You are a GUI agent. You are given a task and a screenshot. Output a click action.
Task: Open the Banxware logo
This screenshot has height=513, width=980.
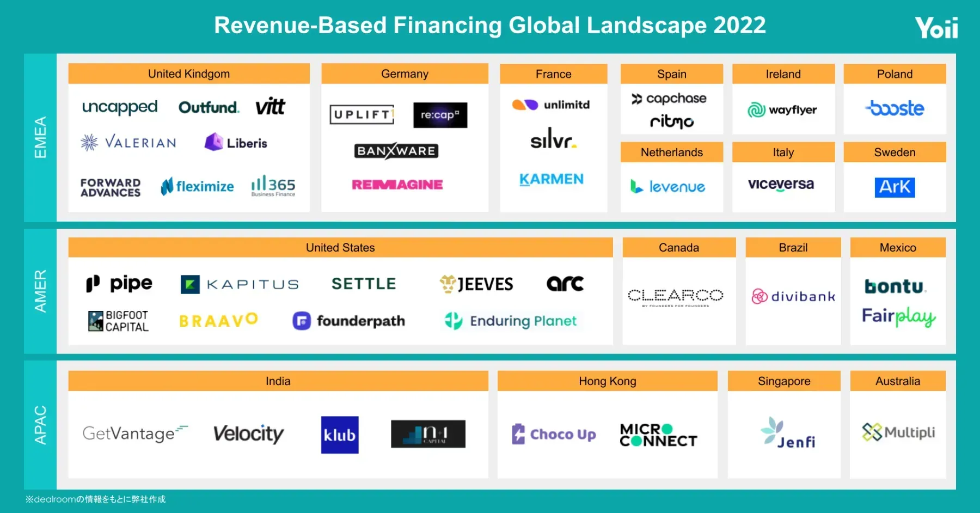pyautogui.click(x=396, y=151)
